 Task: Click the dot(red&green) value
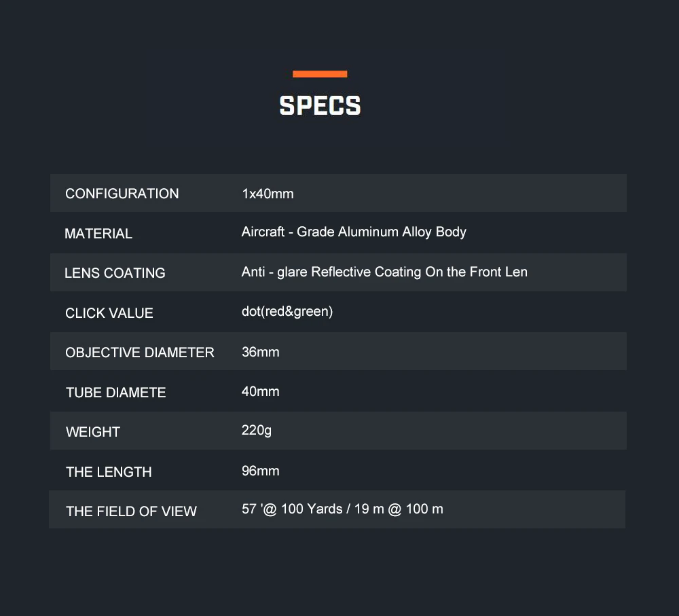[287, 312]
